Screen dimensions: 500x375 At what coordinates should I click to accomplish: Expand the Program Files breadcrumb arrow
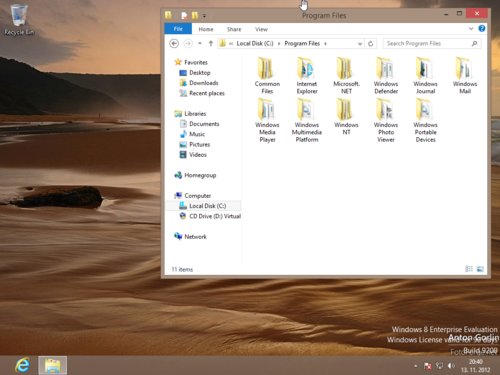pyautogui.click(x=325, y=44)
